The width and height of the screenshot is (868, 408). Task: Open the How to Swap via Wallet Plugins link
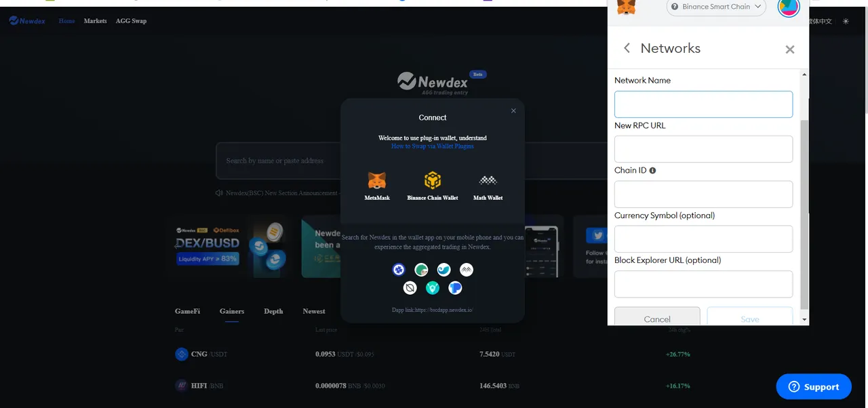433,146
